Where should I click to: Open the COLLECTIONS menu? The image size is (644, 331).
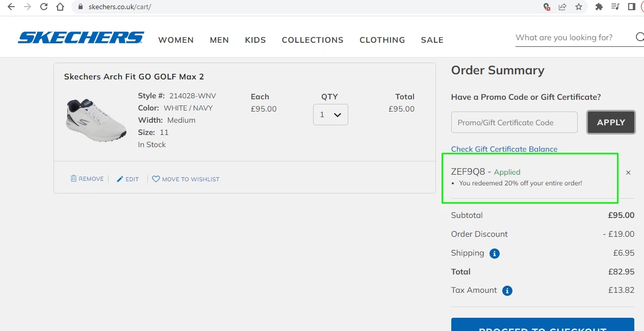point(313,40)
